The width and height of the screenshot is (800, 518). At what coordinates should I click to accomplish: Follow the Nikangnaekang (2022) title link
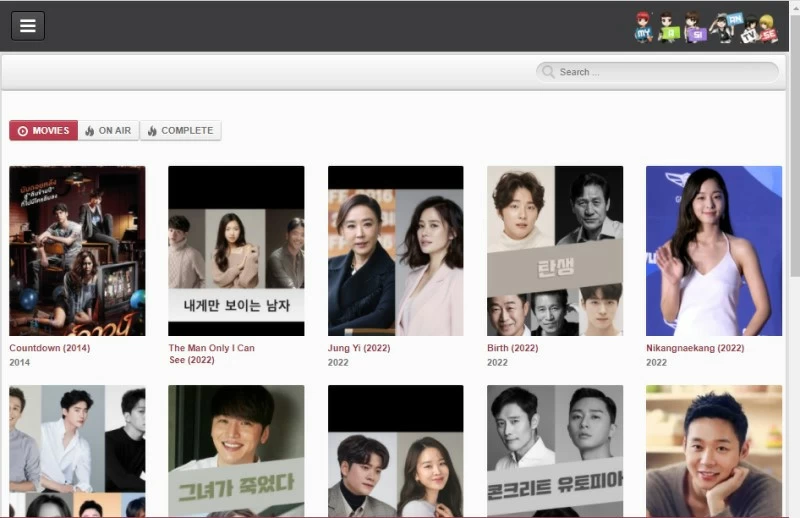tap(695, 348)
